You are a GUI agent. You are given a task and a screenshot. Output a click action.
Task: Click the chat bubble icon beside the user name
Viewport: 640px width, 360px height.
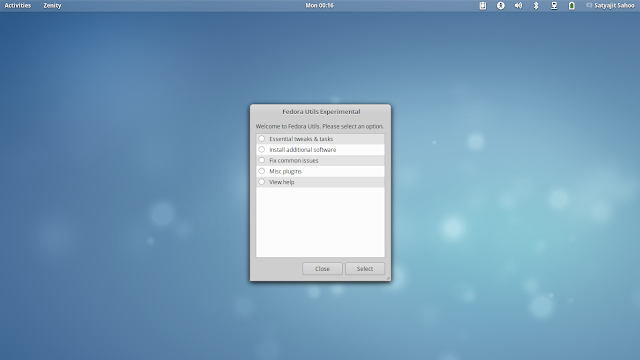point(589,5)
